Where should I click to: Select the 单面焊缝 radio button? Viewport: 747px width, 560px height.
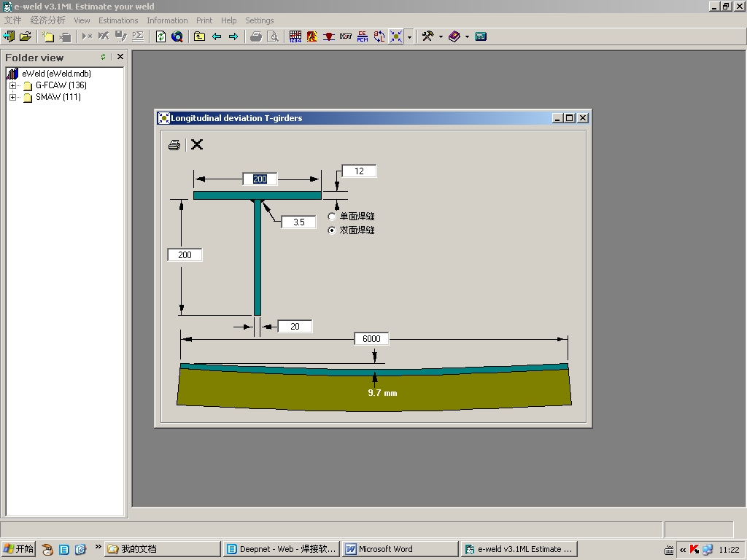[x=333, y=217]
